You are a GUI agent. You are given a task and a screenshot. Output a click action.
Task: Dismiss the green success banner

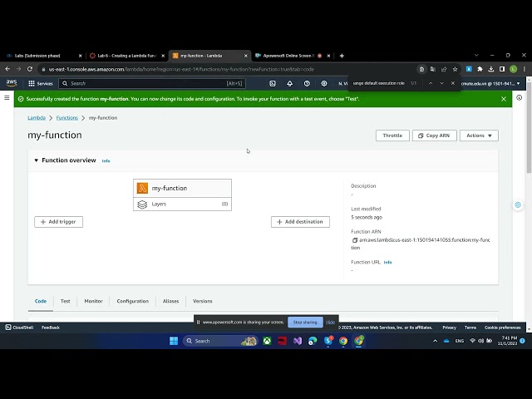coord(504,99)
